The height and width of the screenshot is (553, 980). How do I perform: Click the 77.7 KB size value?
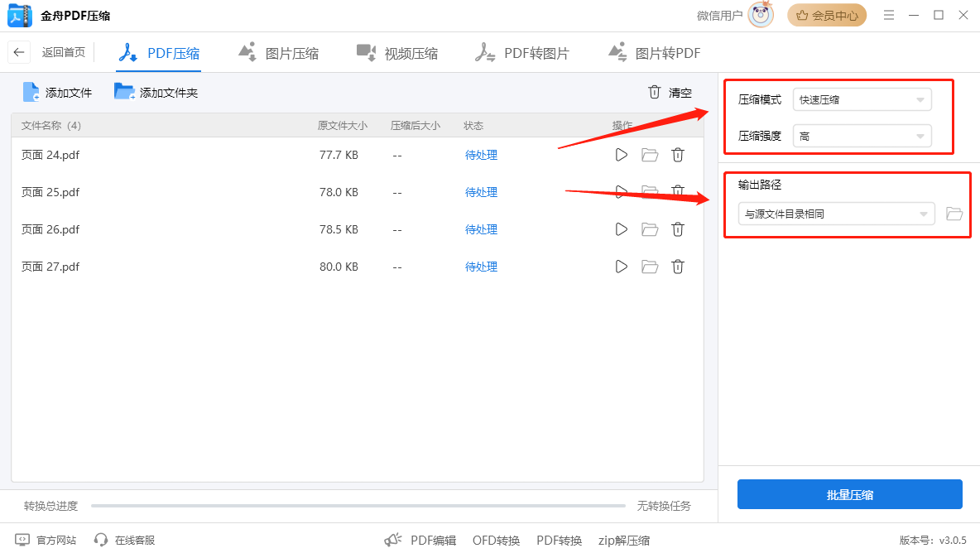click(x=339, y=155)
